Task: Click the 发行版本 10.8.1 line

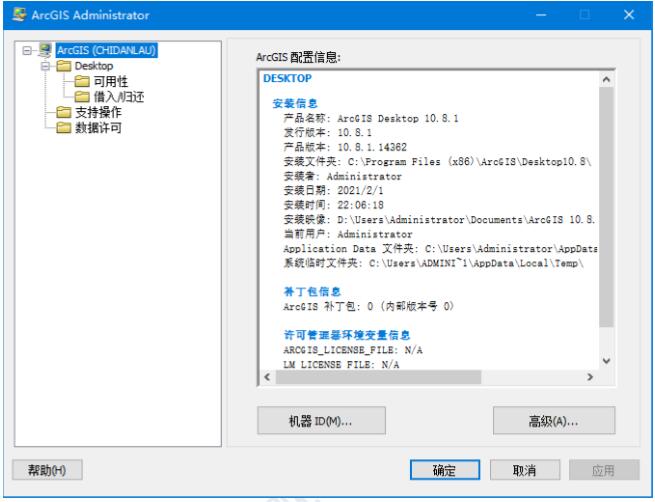Action: pyautogui.click(x=328, y=132)
